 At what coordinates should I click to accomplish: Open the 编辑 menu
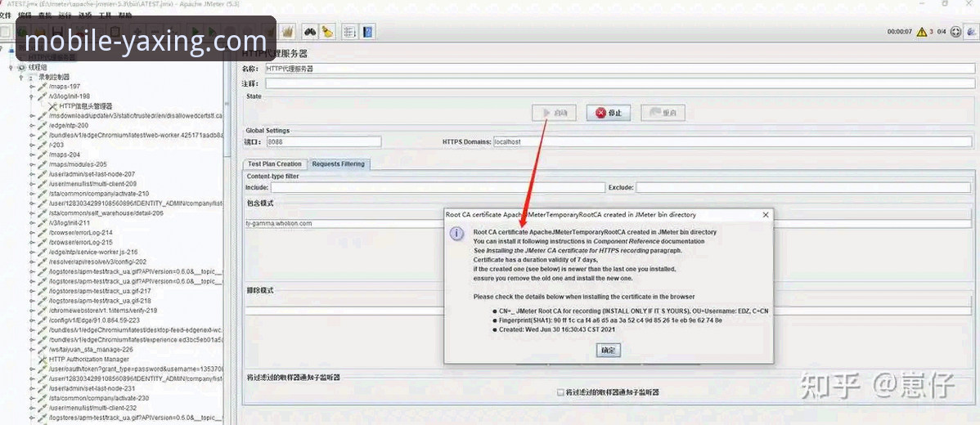click(x=25, y=15)
